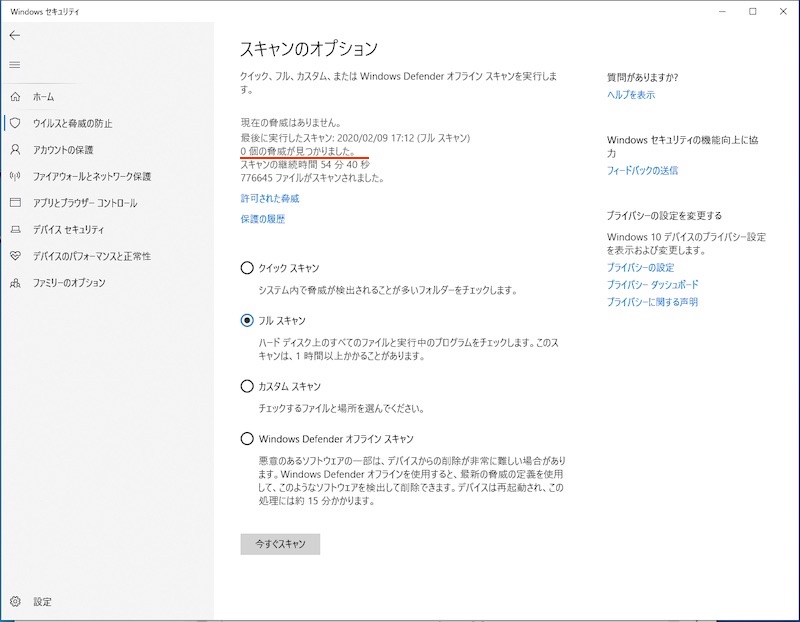Click the ヘルプを表示 link

click(x=631, y=94)
